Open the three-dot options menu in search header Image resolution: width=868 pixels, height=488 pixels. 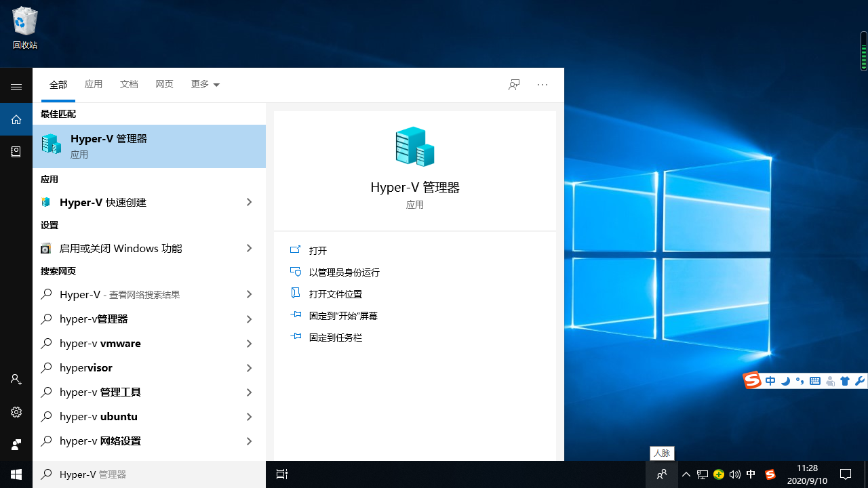(x=542, y=85)
